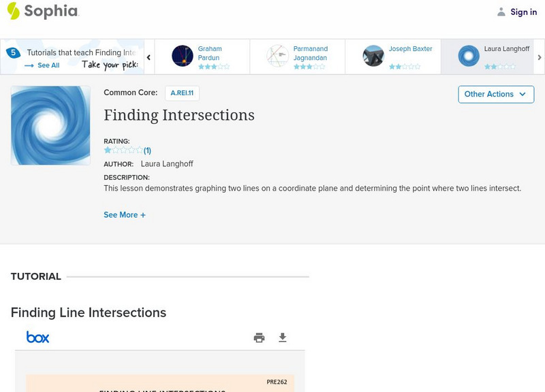
Task: Click the next tutorials arrow
Action: click(540, 57)
